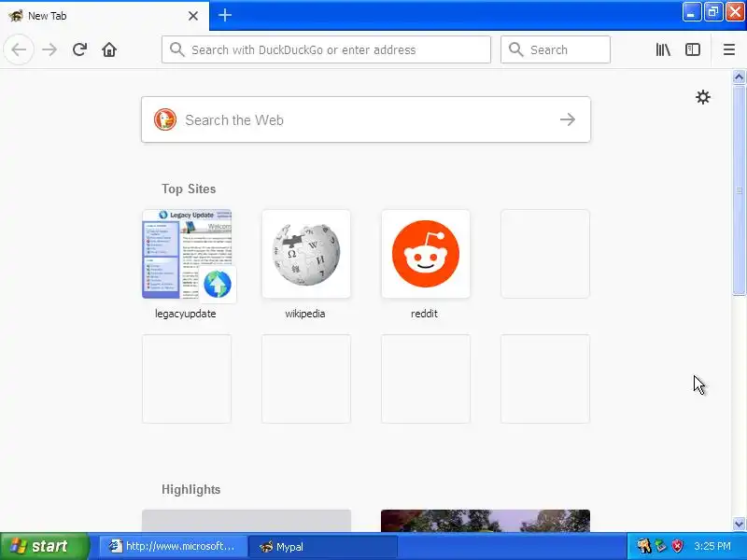Switch to the microsoft.com taskbar window
Image resolution: width=747 pixels, height=560 pixels.
point(174,547)
